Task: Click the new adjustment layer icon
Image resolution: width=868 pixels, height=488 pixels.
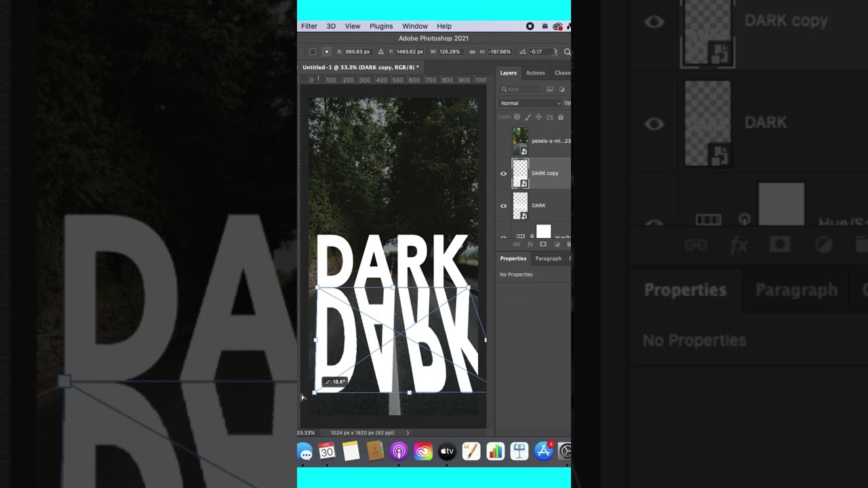Action: (x=556, y=244)
